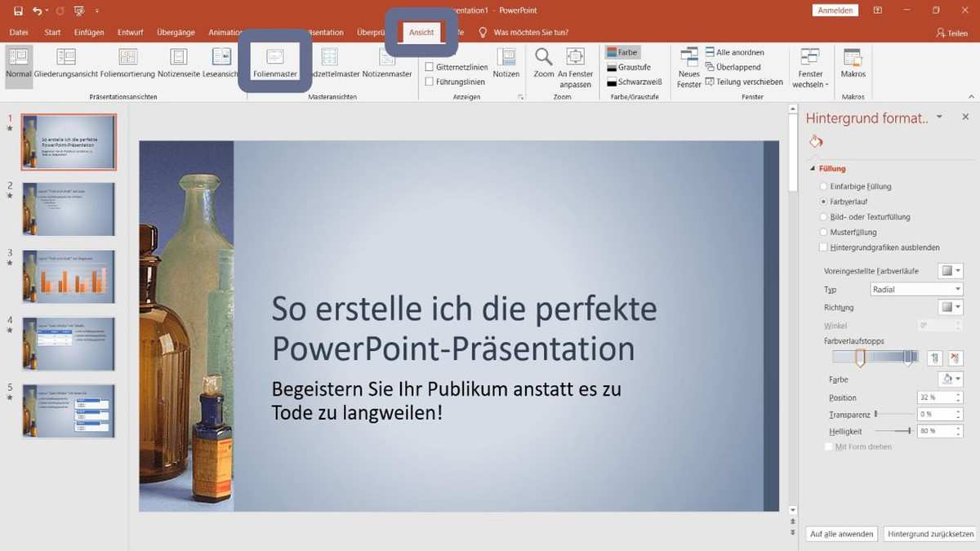Enable Gitternetzlinien checkbox

coord(430,67)
